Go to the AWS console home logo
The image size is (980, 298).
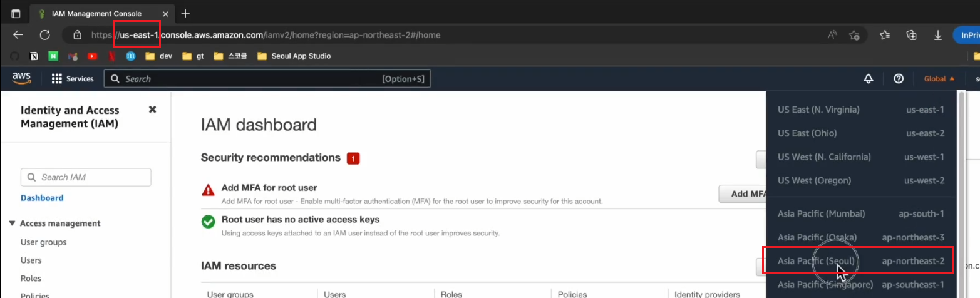21,78
